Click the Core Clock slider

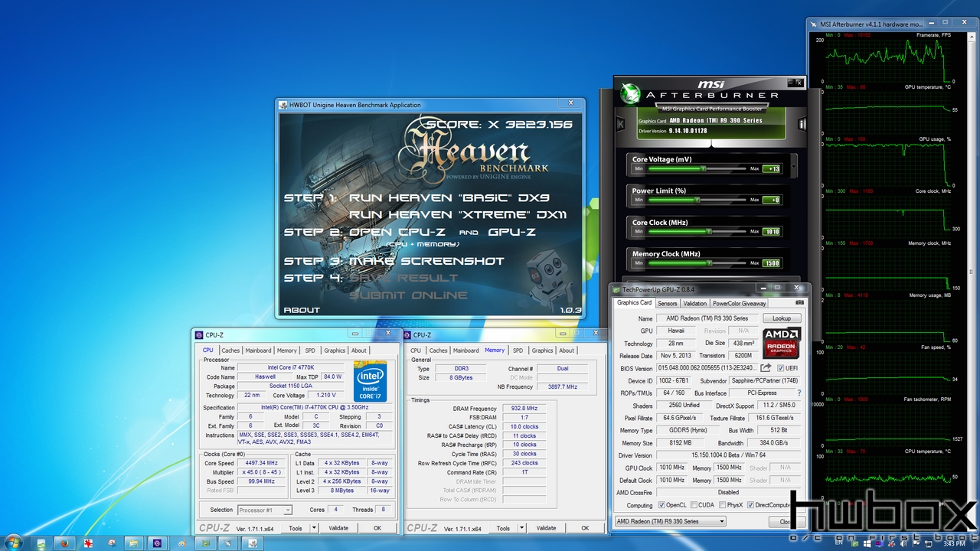697,231
